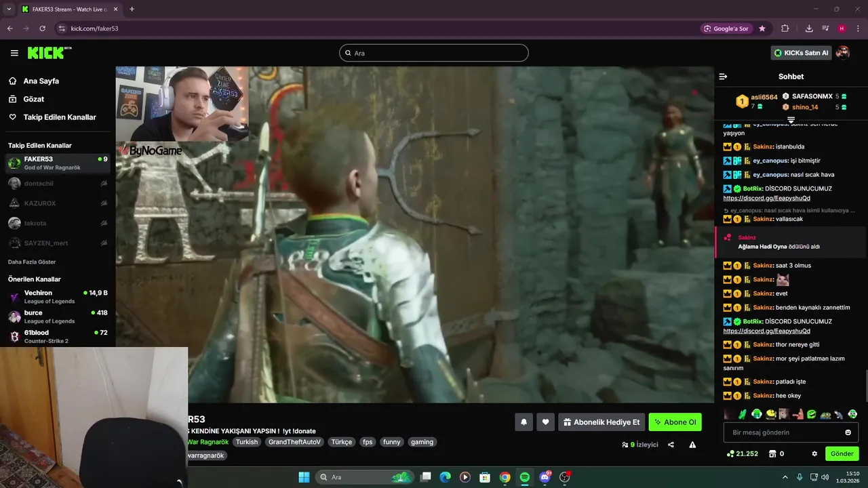
Task: Open 61blood recommended channel
Action: point(58,336)
